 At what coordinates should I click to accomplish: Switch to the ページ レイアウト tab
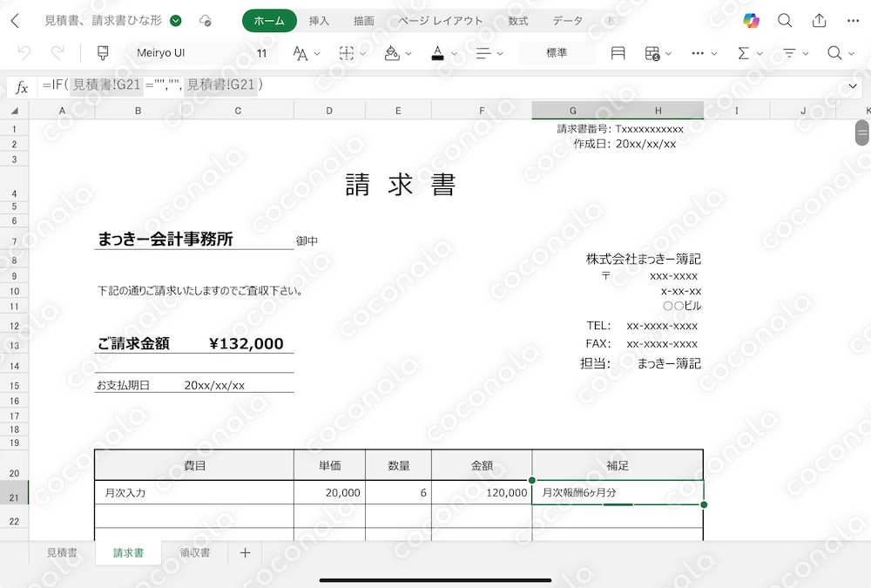(x=440, y=21)
